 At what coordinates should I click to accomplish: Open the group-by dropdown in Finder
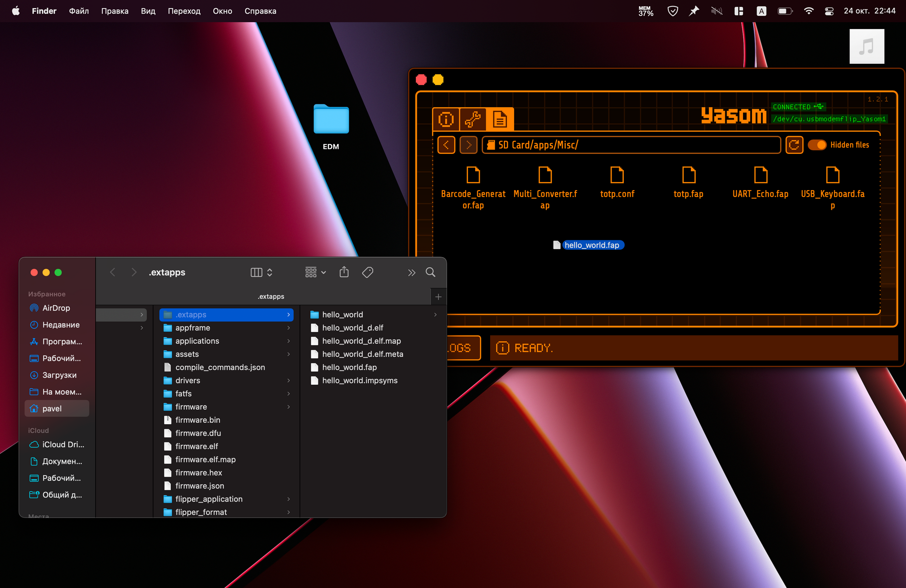coord(316,272)
